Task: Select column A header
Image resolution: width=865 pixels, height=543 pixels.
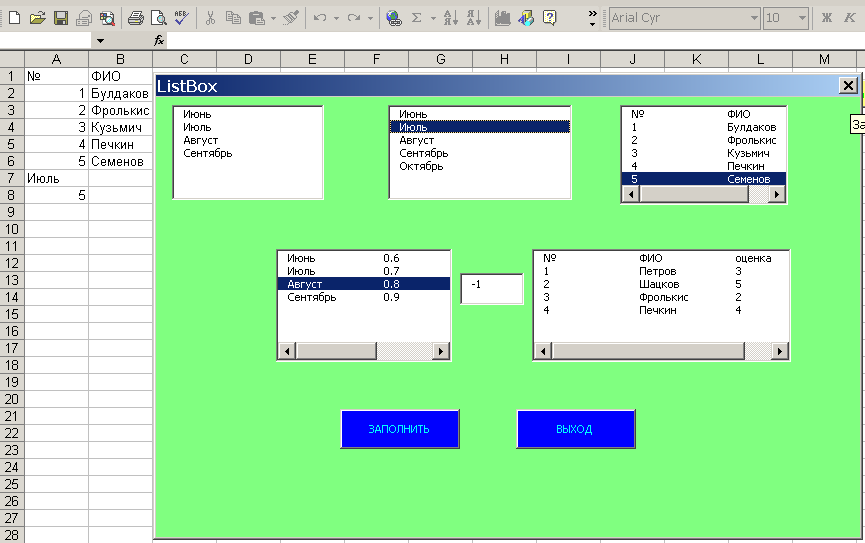Action: (x=56, y=59)
